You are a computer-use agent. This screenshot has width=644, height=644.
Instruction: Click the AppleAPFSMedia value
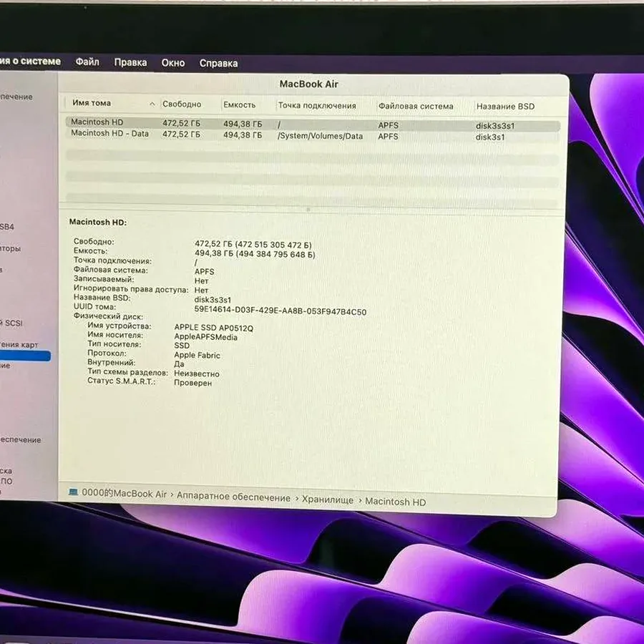coord(205,337)
